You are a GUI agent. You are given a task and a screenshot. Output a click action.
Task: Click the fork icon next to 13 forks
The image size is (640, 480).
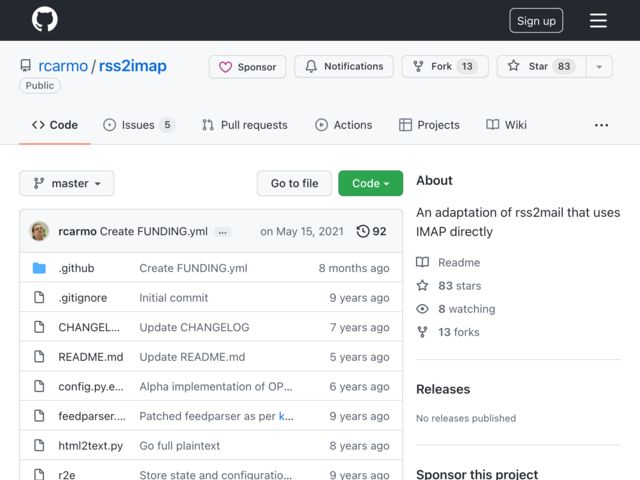(422, 332)
